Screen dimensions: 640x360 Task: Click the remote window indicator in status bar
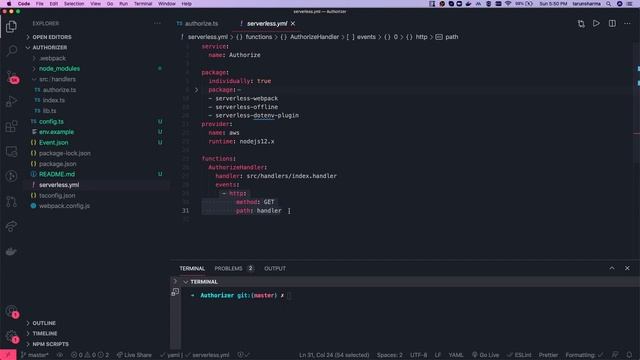[x=8, y=355]
